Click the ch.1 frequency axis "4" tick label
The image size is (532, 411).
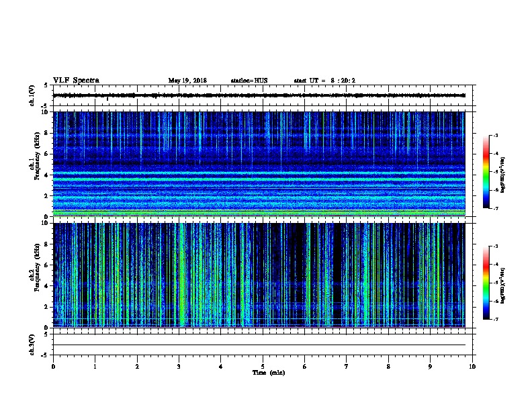(46, 175)
